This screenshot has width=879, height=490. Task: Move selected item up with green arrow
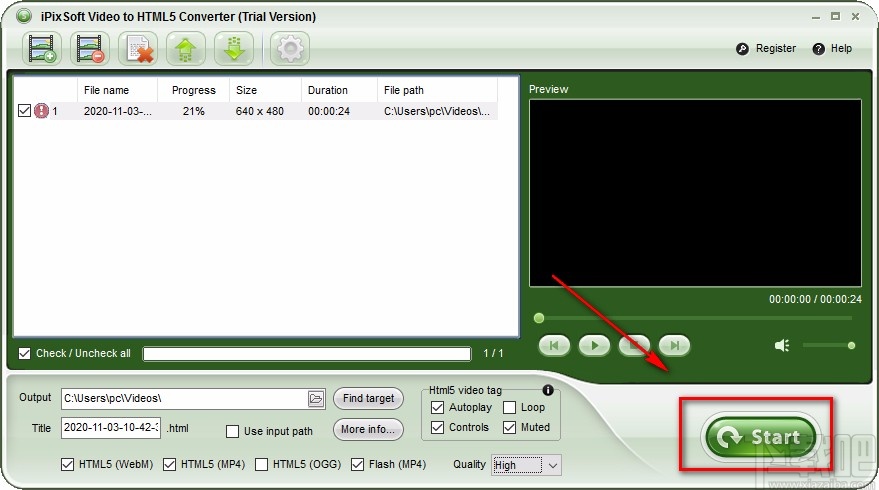click(x=186, y=49)
